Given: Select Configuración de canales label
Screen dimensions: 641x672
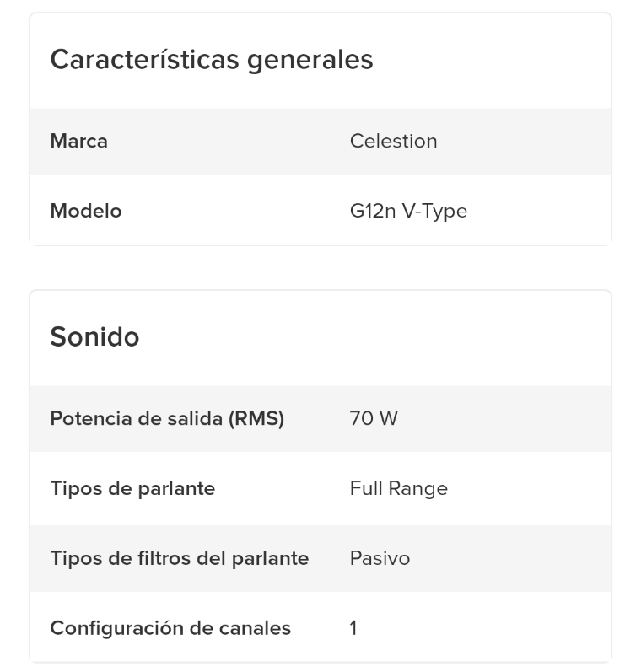Looking at the screenshot, I should point(170,628).
